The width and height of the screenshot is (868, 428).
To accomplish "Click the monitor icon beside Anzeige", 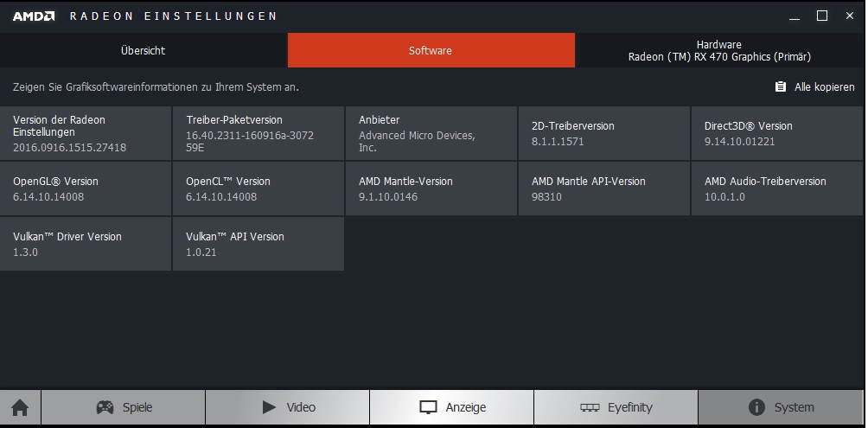I will pyautogui.click(x=429, y=408).
